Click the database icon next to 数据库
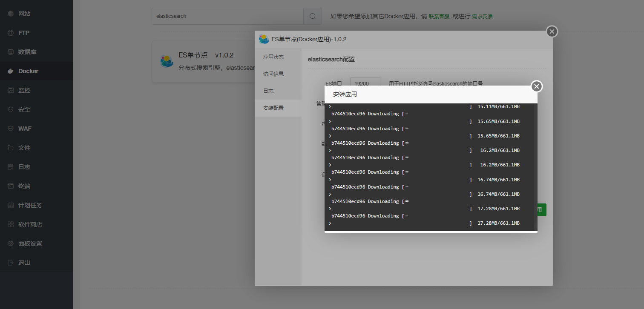Screen dimensions: 644x309 click(x=11, y=52)
